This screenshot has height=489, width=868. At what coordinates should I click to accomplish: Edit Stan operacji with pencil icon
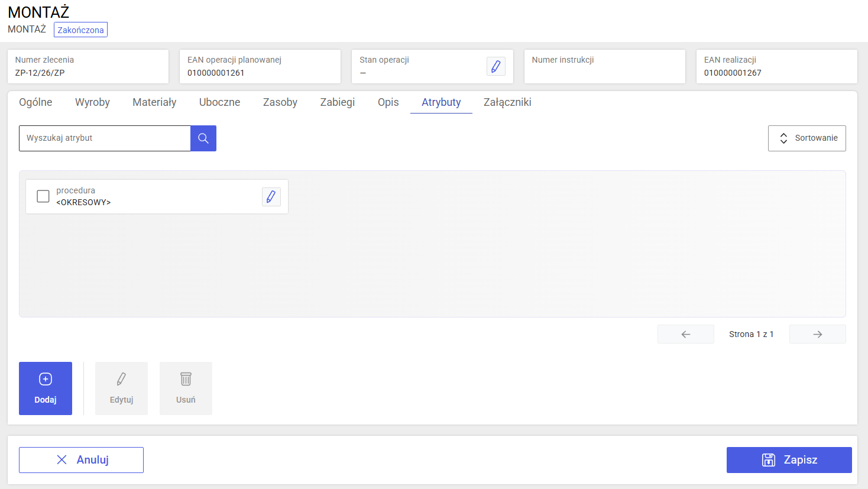pyautogui.click(x=496, y=66)
